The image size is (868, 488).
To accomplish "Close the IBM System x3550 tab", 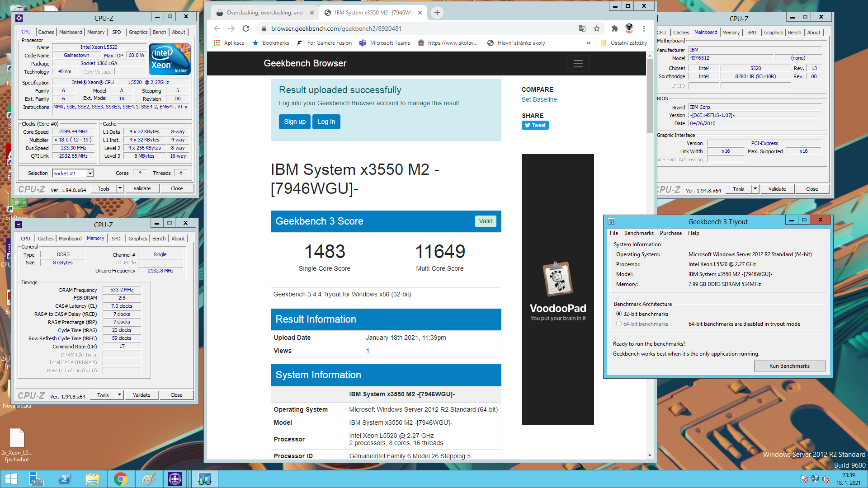I will coord(420,13).
